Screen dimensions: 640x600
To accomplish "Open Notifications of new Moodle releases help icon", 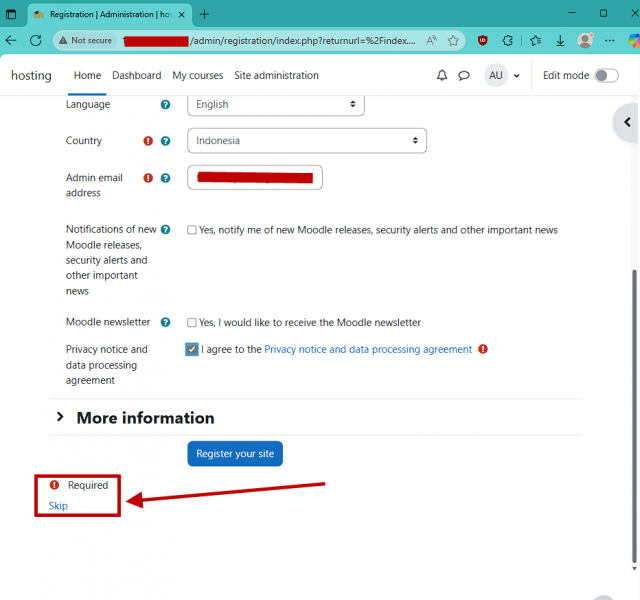I will click(165, 229).
